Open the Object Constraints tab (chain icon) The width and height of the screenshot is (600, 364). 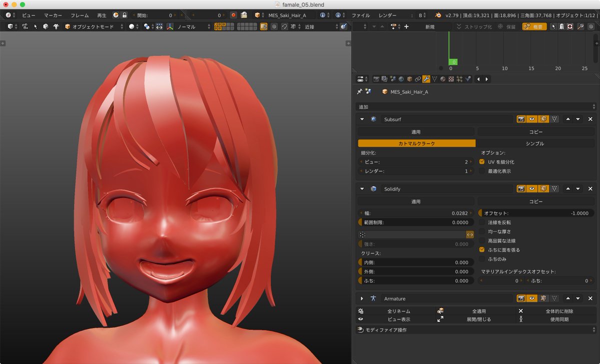point(418,78)
